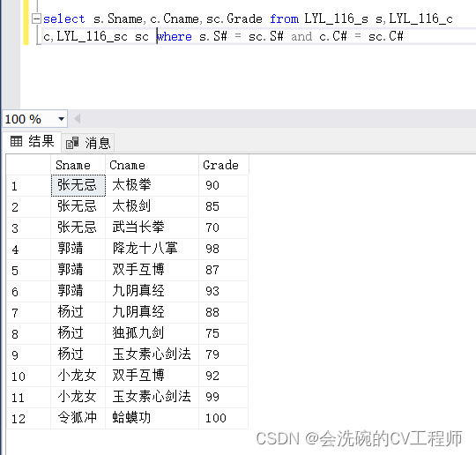Click the cell 独孤九剑

pyautogui.click(x=152, y=333)
